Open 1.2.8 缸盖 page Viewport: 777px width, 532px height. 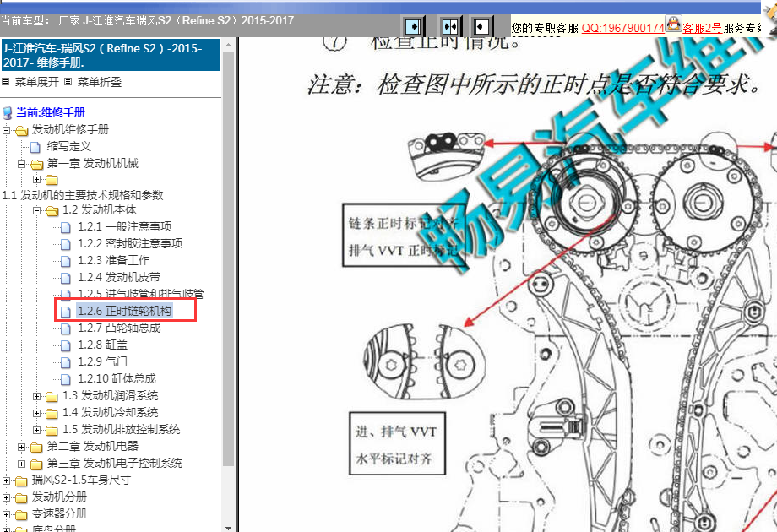coord(102,345)
